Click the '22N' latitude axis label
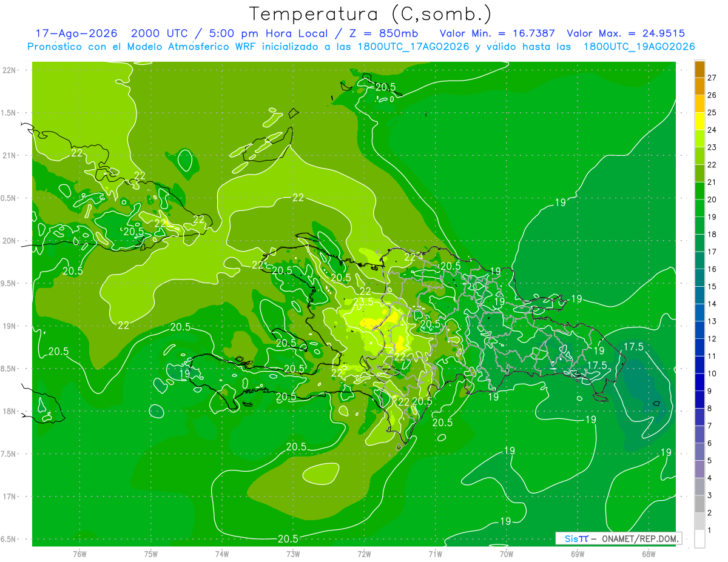The image size is (728, 562). (x=9, y=70)
